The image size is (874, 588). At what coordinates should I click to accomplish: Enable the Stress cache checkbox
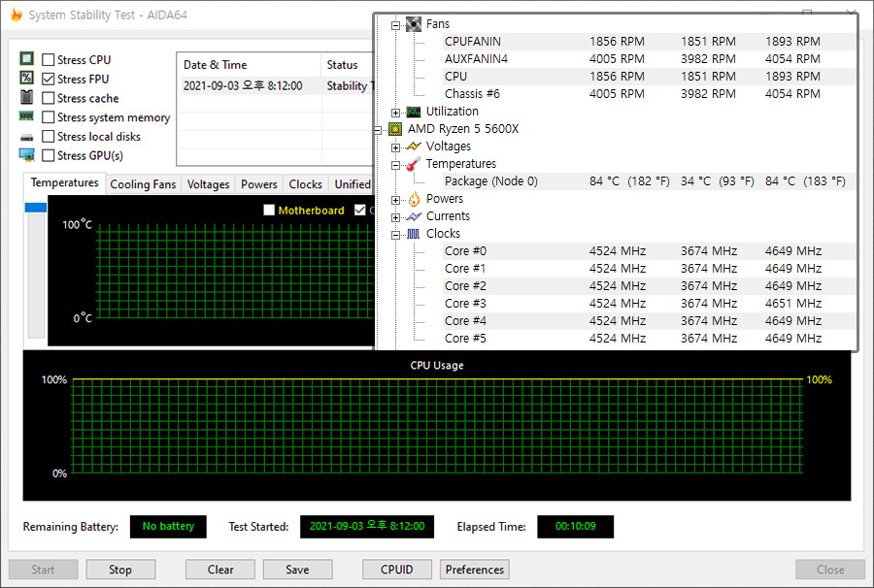click(x=49, y=98)
